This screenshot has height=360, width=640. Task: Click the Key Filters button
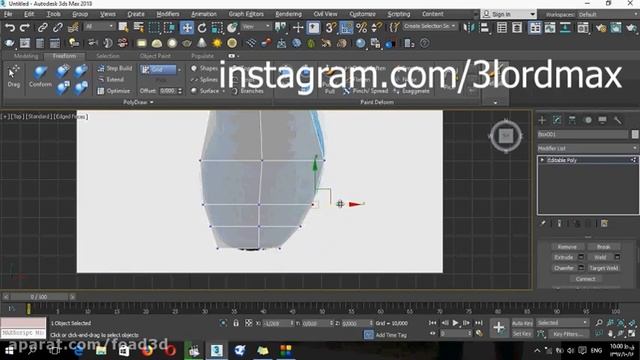pos(568,334)
